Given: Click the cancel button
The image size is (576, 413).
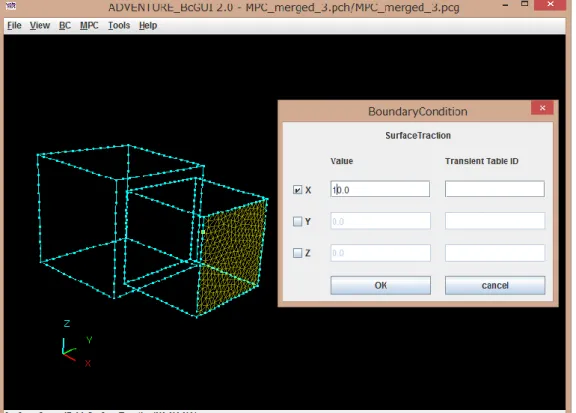Looking at the screenshot, I should 495,285.
